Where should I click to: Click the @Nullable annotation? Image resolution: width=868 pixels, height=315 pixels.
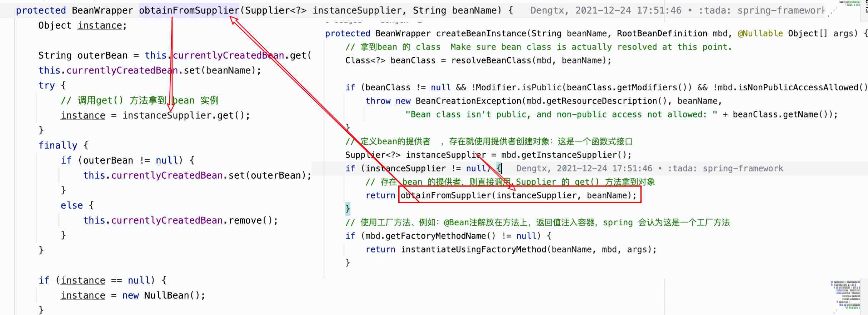click(760, 34)
